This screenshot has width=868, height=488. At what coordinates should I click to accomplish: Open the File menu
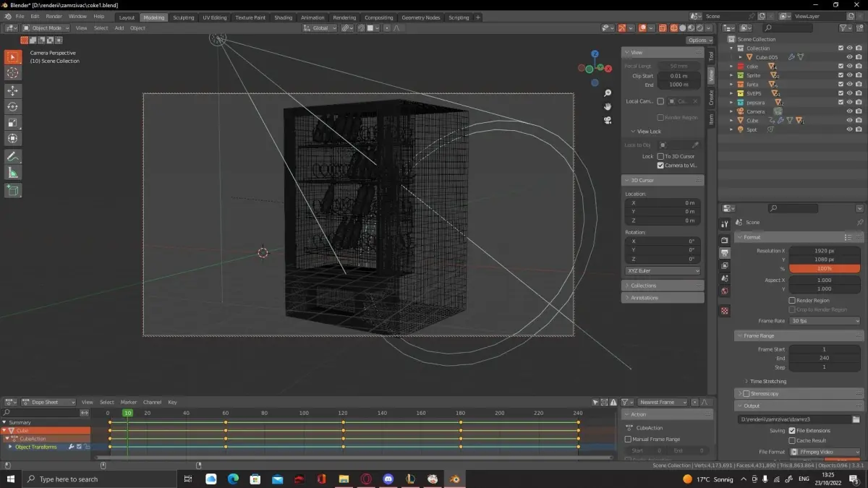click(20, 16)
